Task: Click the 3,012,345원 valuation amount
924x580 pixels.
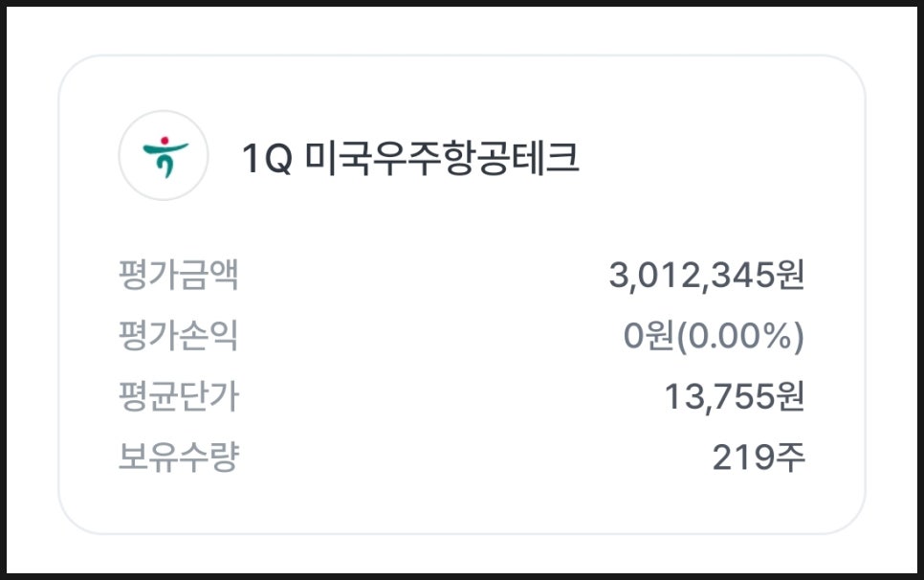Action: [x=707, y=276]
